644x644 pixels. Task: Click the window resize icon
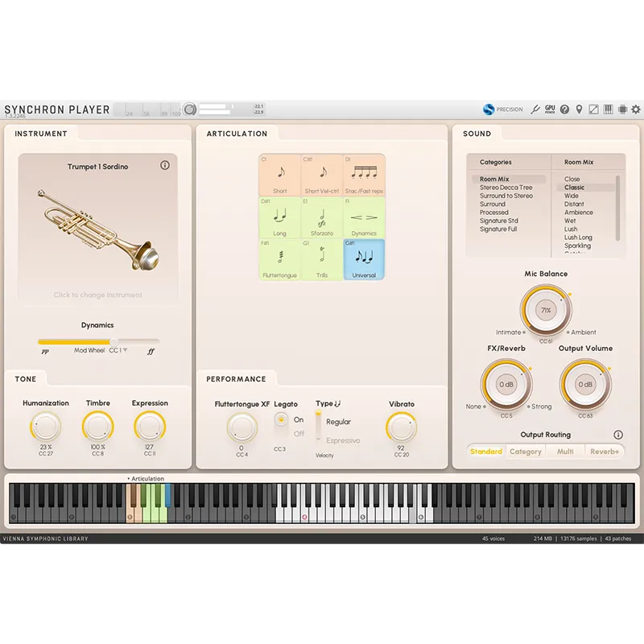coord(593,109)
